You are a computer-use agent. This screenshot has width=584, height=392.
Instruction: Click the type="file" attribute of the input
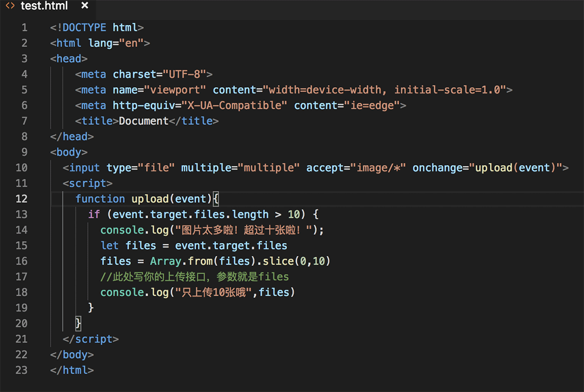(x=141, y=168)
